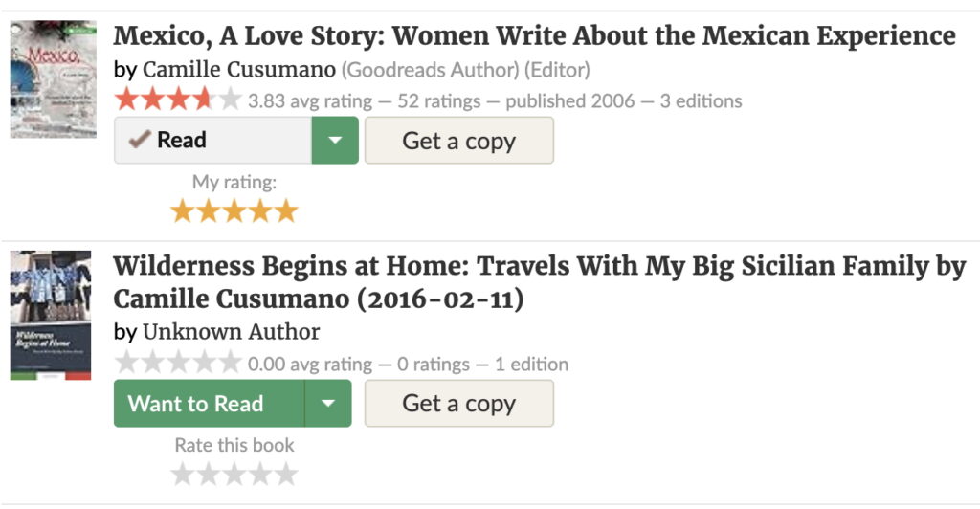The width and height of the screenshot is (980, 509).
Task: Toggle the Read shelf status button
Action: [212, 141]
